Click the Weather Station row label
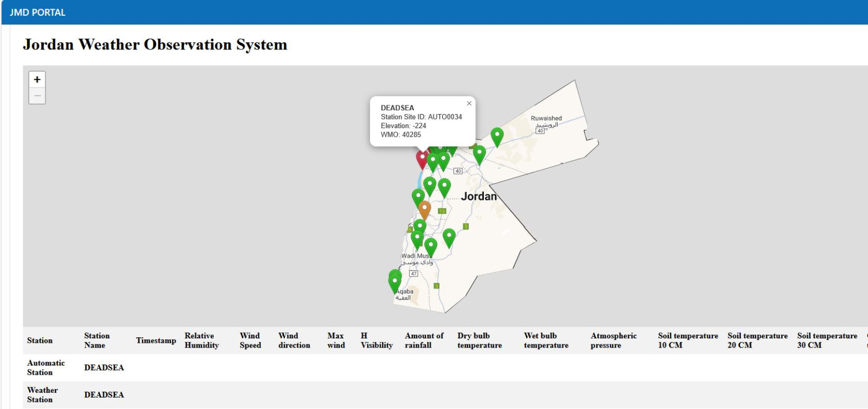 point(42,395)
